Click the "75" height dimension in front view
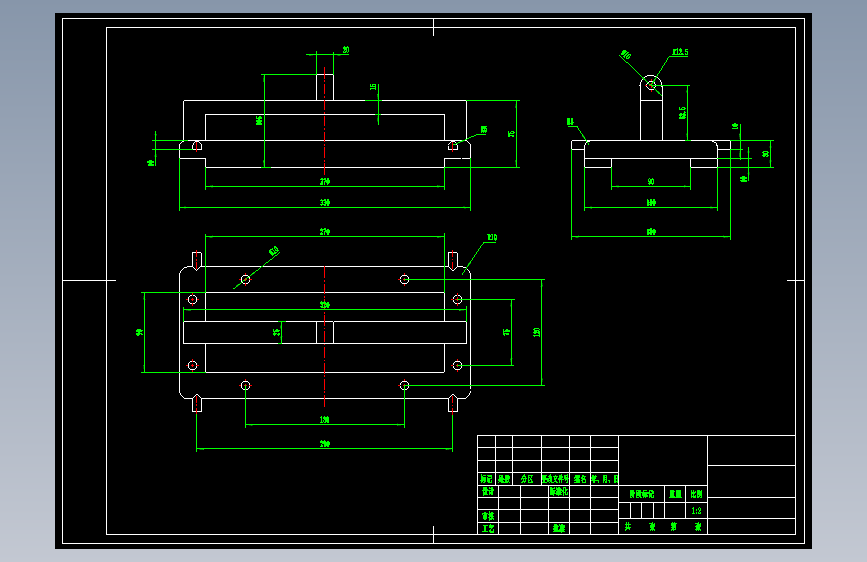 tap(511, 134)
